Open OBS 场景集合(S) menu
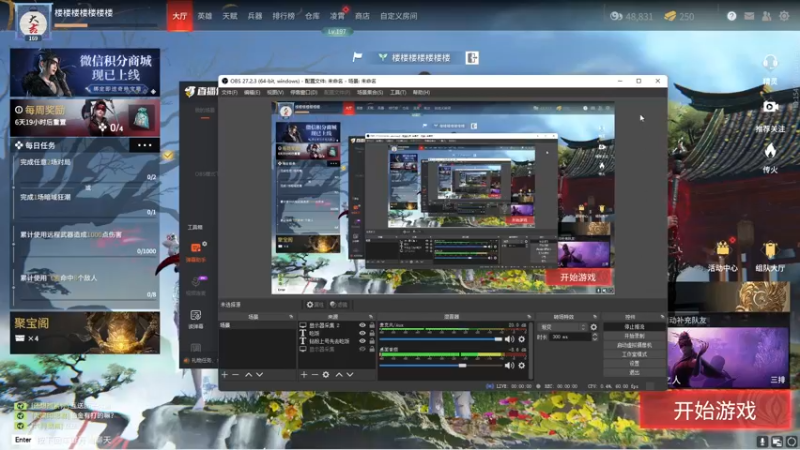Image resolution: width=800 pixels, height=450 pixels. (x=370, y=92)
